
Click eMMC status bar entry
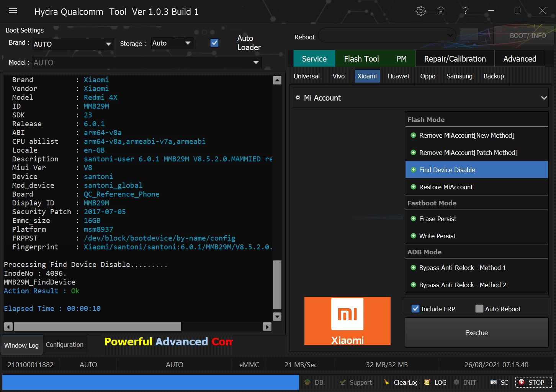coord(249,365)
